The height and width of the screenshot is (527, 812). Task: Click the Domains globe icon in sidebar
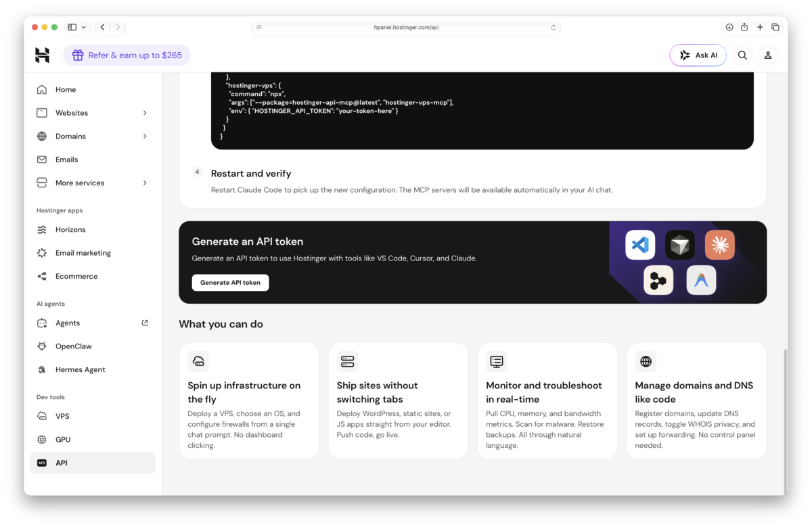[x=42, y=136]
